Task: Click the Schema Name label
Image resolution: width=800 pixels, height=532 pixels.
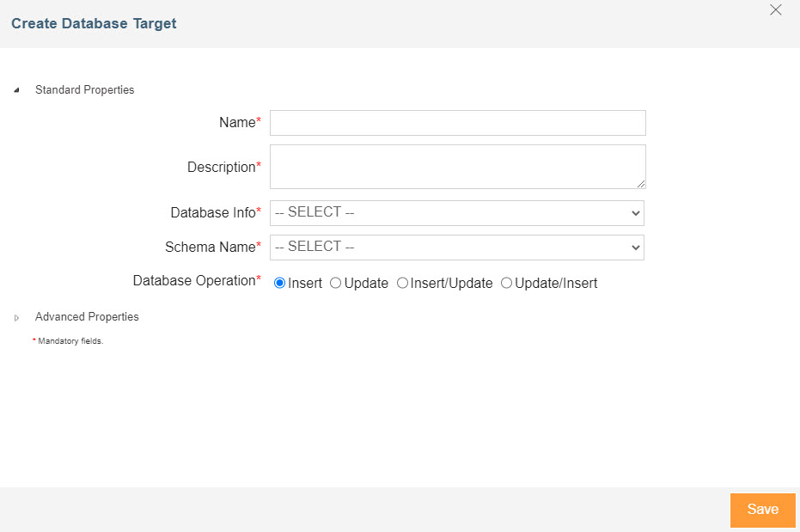Action: click(x=211, y=247)
